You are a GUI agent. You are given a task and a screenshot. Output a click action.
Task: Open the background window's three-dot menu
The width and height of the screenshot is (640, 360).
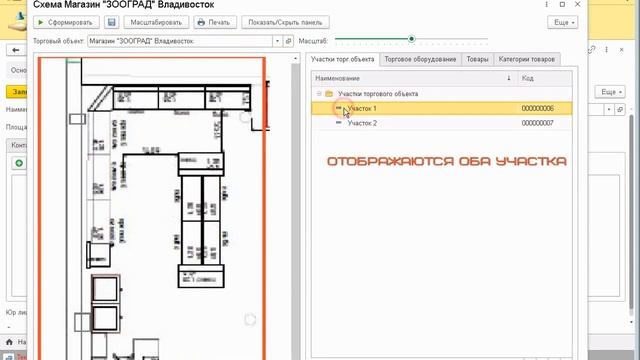[607, 50]
